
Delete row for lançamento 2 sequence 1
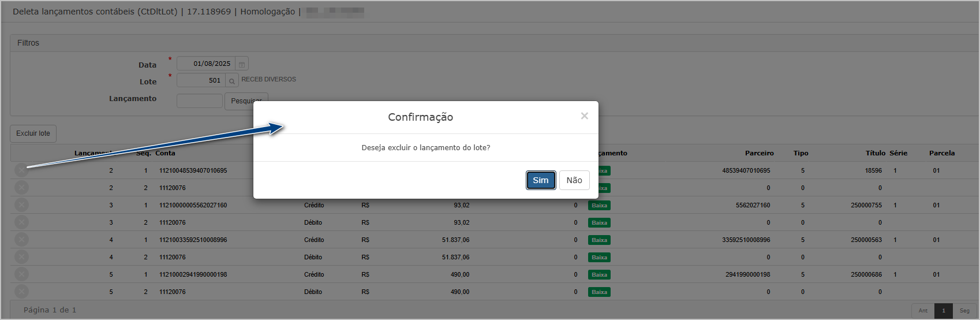(x=21, y=170)
